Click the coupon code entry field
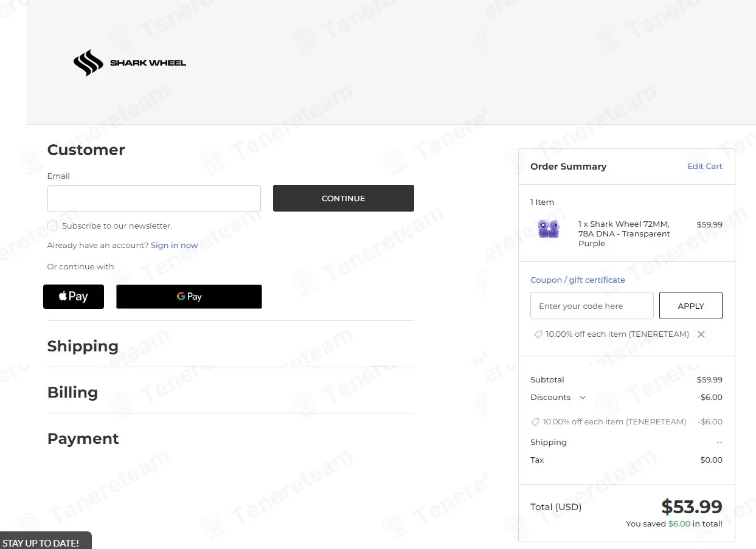Screen dimensions: 756x549 pos(592,306)
